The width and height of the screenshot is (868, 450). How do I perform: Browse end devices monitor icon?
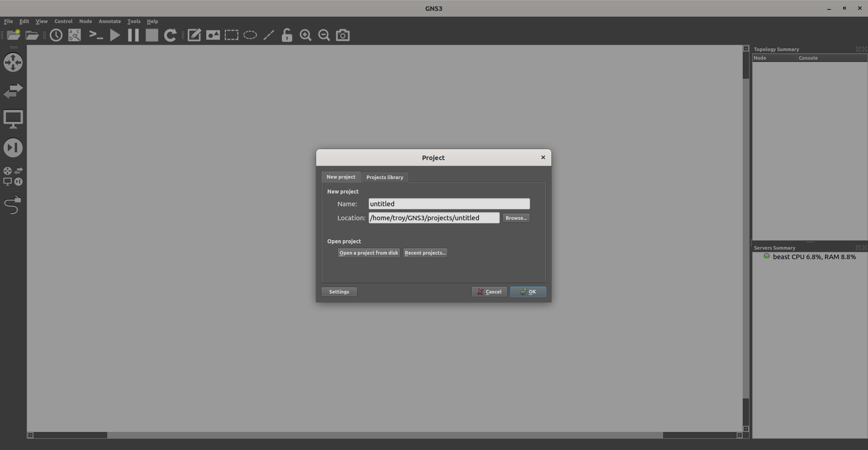click(13, 119)
